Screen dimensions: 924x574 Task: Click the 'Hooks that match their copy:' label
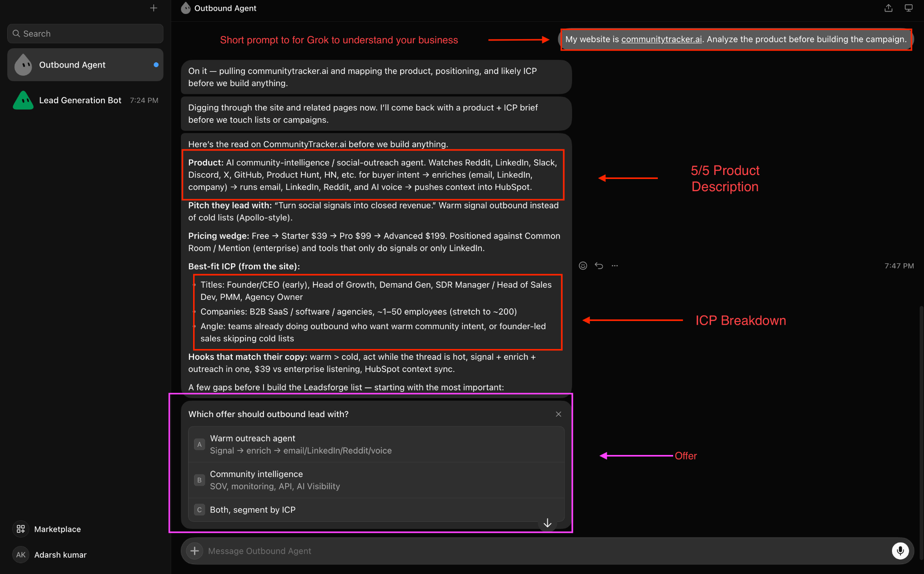(248, 357)
